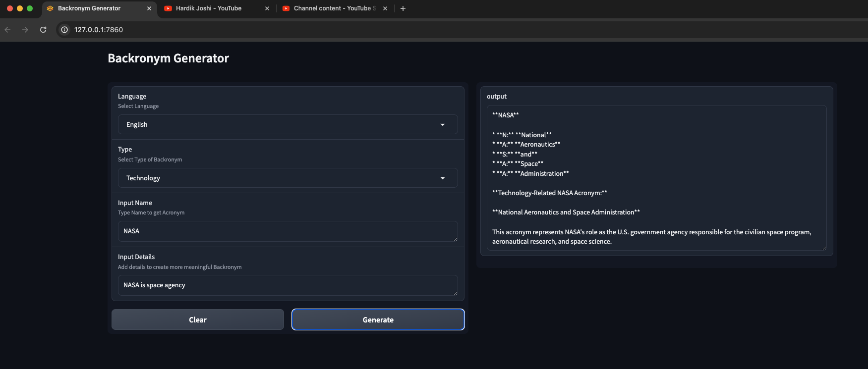Click the browser forward arrow
868x369 pixels.
(25, 30)
